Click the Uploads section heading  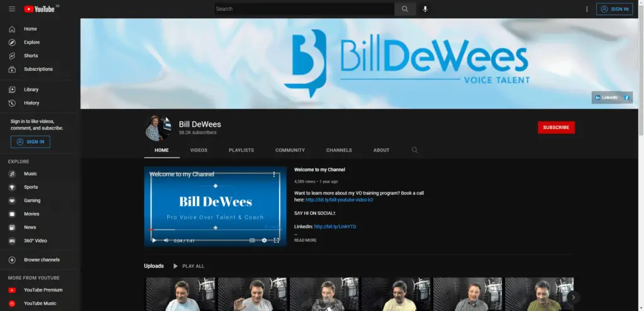click(153, 266)
